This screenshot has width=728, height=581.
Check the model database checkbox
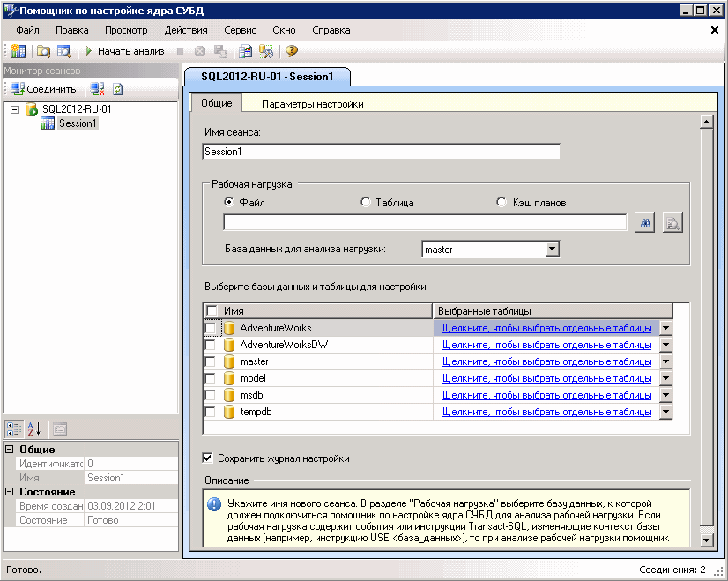(x=211, y=378)
